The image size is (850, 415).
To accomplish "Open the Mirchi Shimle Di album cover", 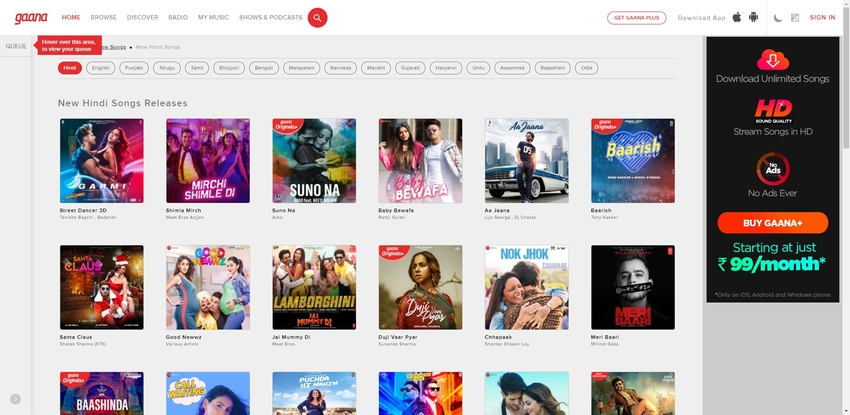I will 208,161.
